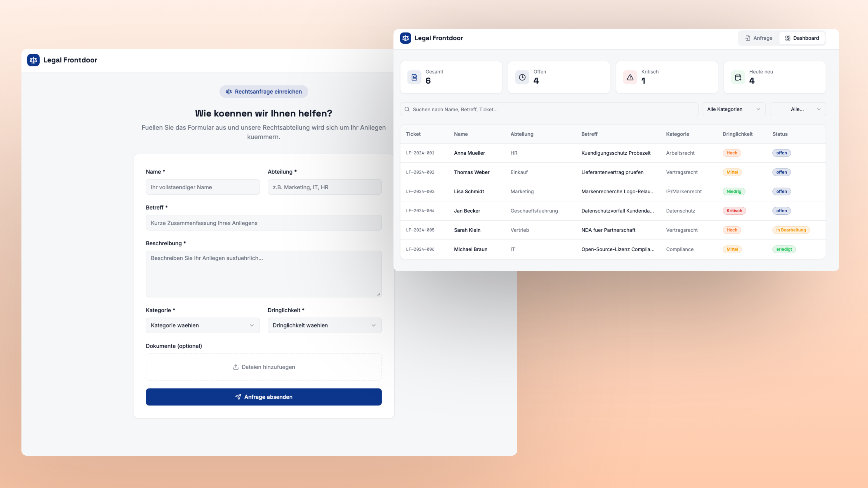Image resolution: width=868 pixels, height=488 pixels.
Task: Click the Betreff column header in the table
Action: 589,134
